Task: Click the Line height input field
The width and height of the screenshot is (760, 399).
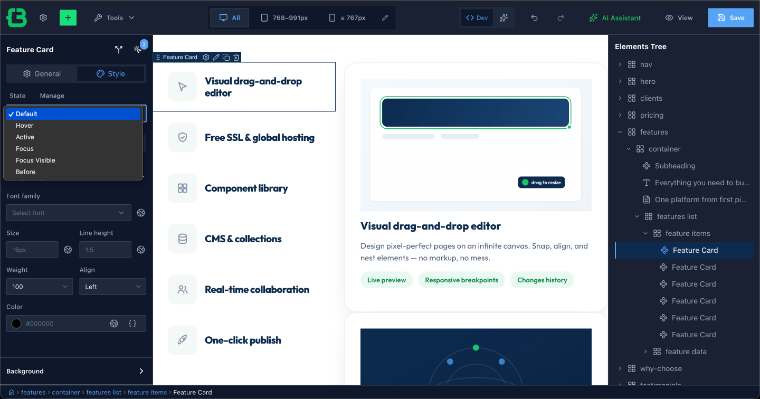Action: click(x=105, y=250)
